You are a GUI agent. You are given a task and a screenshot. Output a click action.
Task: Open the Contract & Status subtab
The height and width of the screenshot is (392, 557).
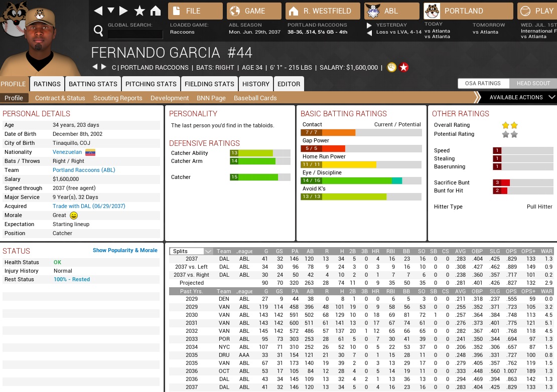(60, 98)
